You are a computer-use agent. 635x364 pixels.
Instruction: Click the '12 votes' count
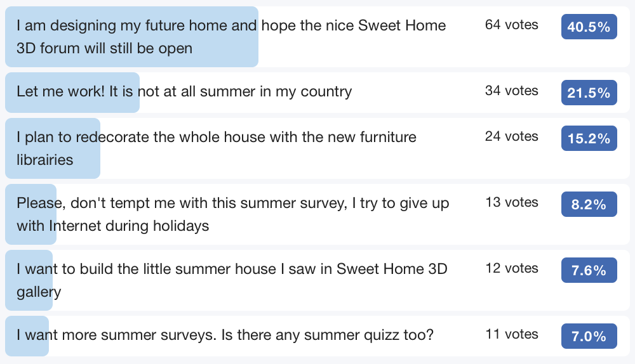tap(511, 268)
